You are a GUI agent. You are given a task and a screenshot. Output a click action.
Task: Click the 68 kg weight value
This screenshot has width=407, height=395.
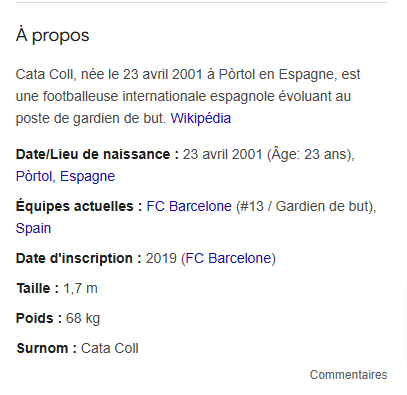[x=83, y=319]
